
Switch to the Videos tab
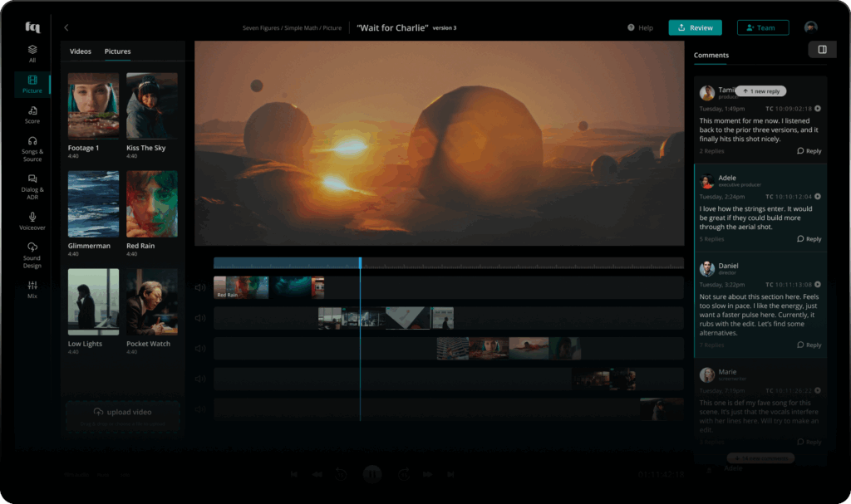(x=81, y=51)
